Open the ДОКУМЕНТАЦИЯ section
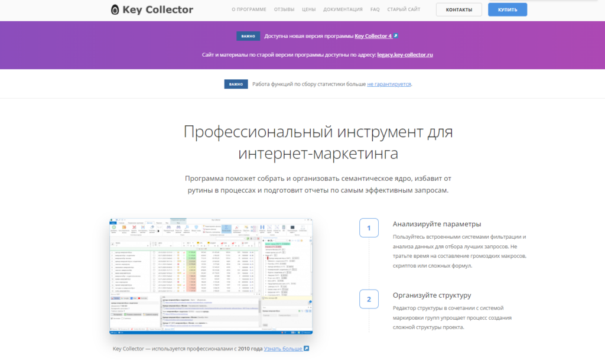Viewport: 605px width, 364px height. (x=343, y=9)
